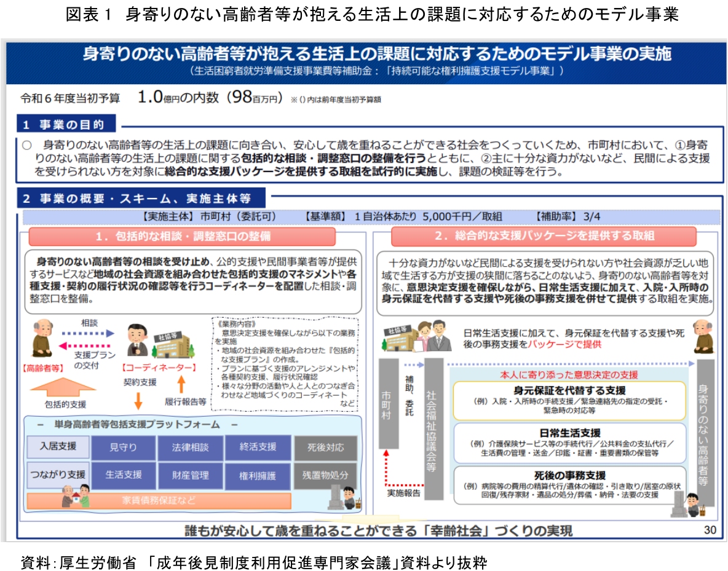
Task: Click the elderly man icon above 【高齢者等】
Action: tap(42, 337)
